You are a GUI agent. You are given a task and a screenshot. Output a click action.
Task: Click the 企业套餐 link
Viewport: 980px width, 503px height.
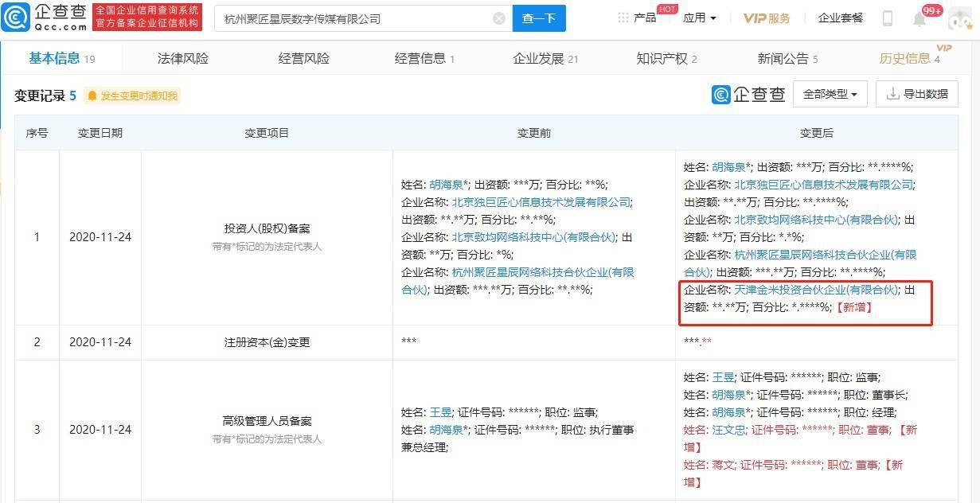pyautogui.click(x=841, y=18)
